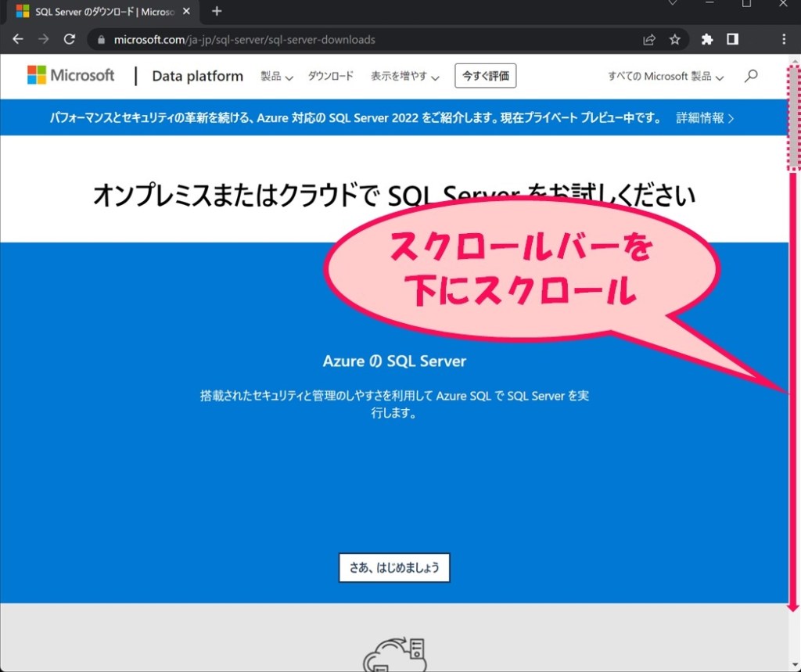
Task: Click the さあ、はじめましょう button
Action: pyautogui.click(x=394, y=567)
